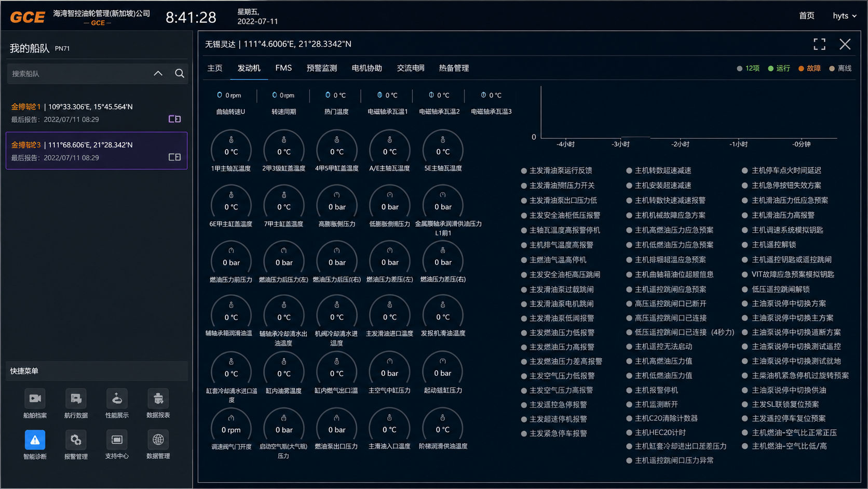Open the 航行数据 quick menu icon
The width and height of the screenshot is (868, 489).
(x=76, y=399)
